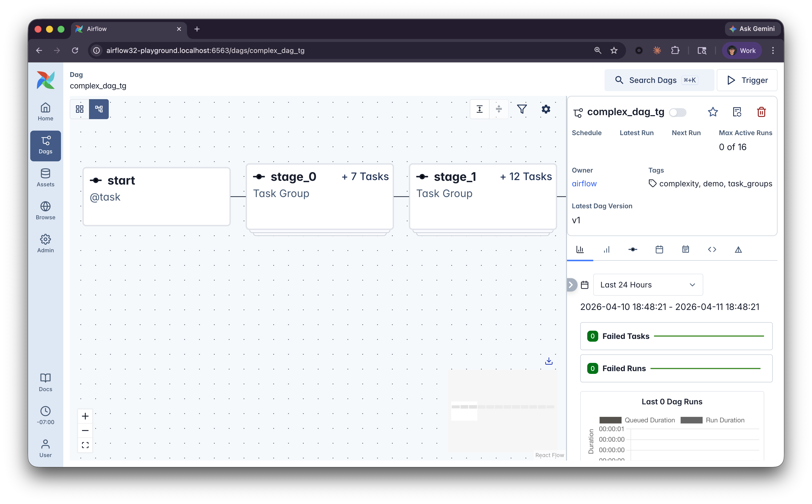812x504 pixels.
Task: Fit graph view to screen
Action: pos(85,445)
